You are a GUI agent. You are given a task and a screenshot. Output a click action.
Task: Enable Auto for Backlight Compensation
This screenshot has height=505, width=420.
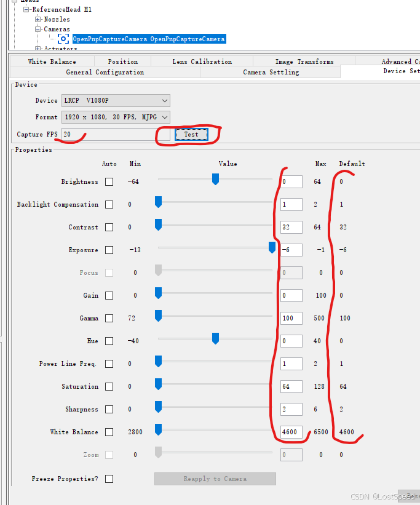pos(109,204)
